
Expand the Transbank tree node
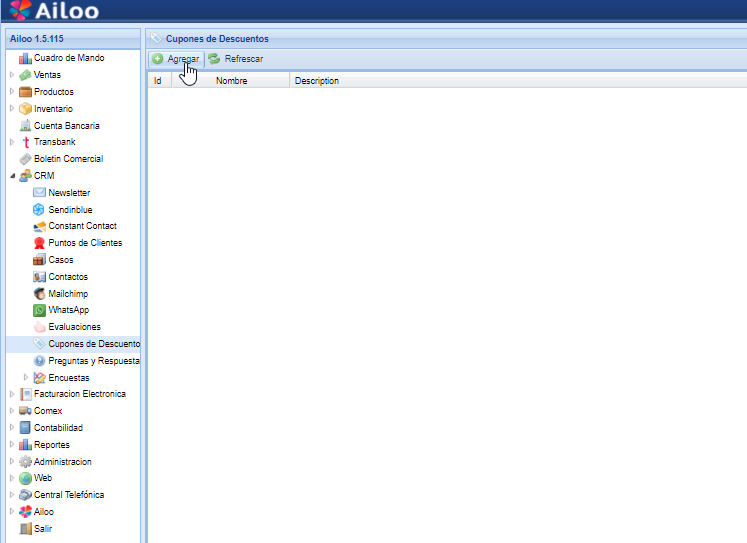click(12, 142)
